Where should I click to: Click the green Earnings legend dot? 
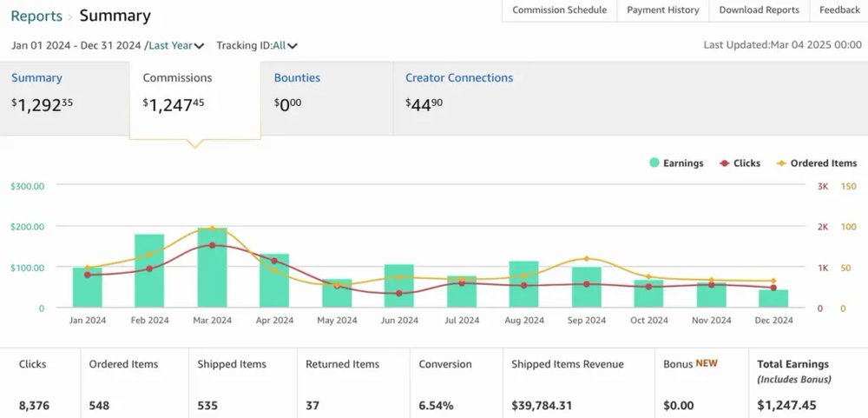(654, 163)
